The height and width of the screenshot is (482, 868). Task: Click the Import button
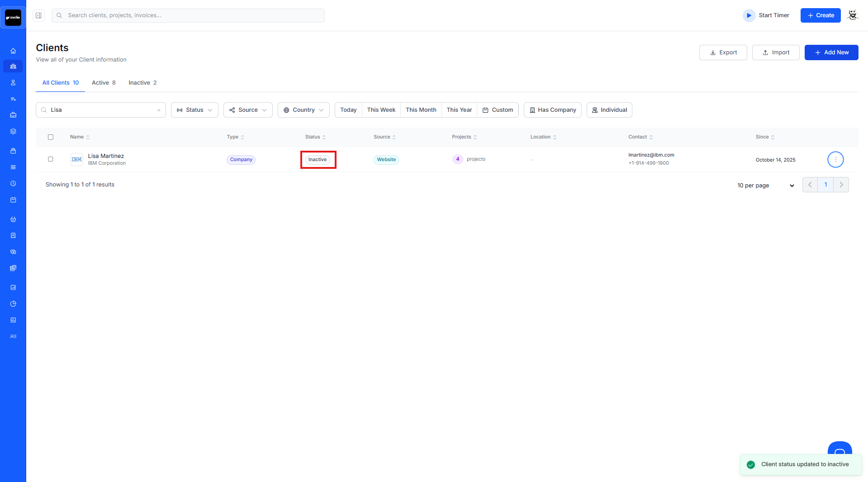point(776,52)
